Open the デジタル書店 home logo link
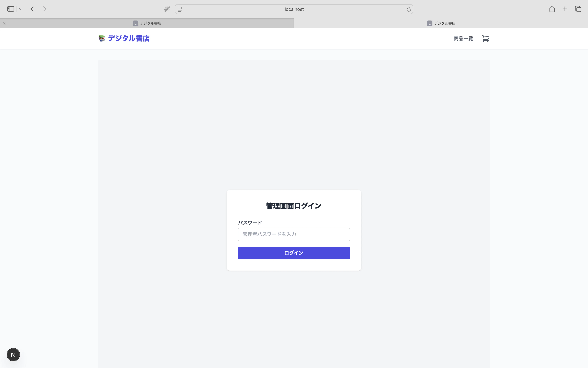This screenshot has width=588, height=368. [124, 38]
